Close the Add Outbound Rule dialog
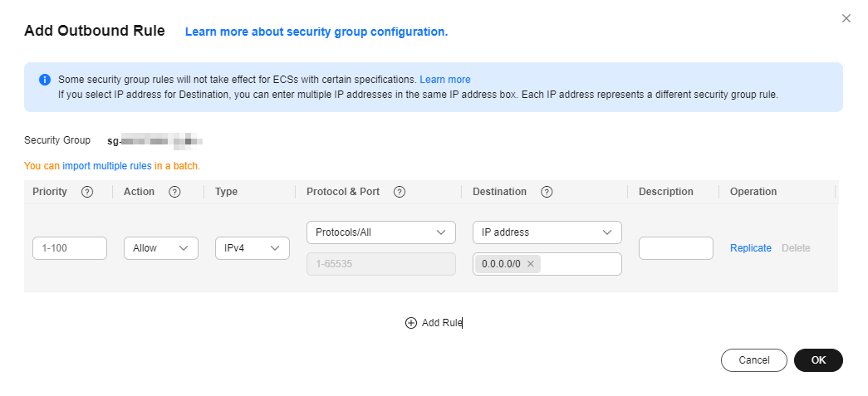Screen dimensions: 868x396 (846, 18)
